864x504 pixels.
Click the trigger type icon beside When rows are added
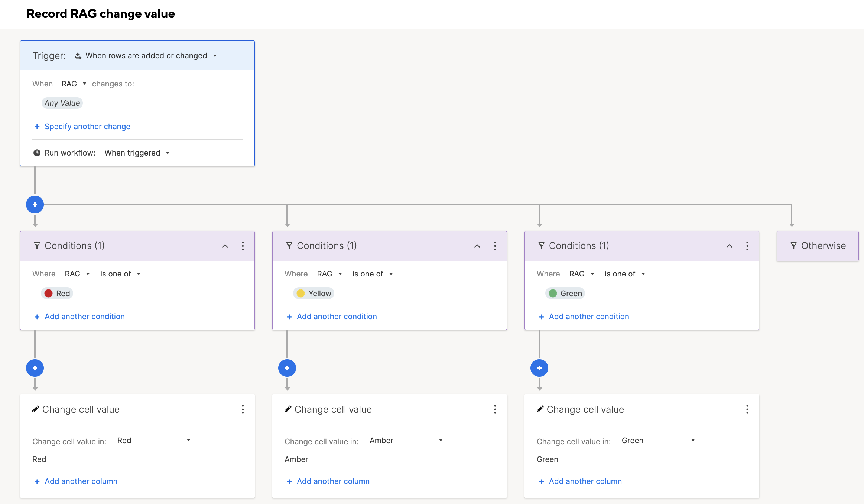tap(78, 56)
